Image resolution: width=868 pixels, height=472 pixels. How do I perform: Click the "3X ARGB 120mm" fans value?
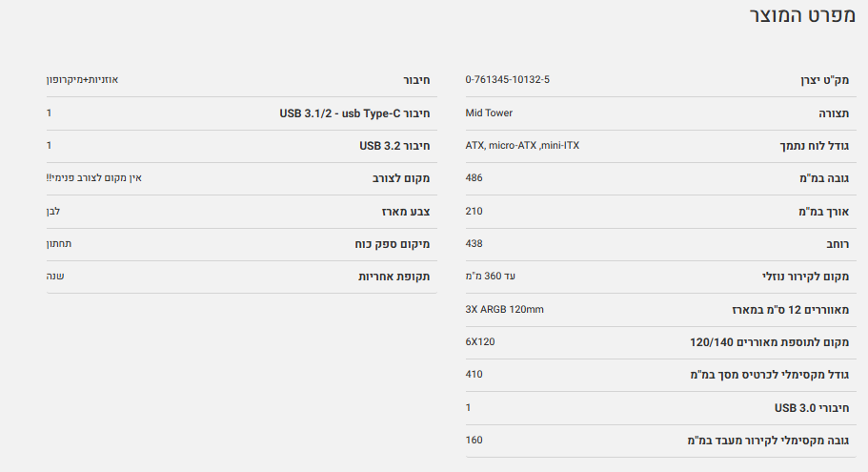[504, 309]
